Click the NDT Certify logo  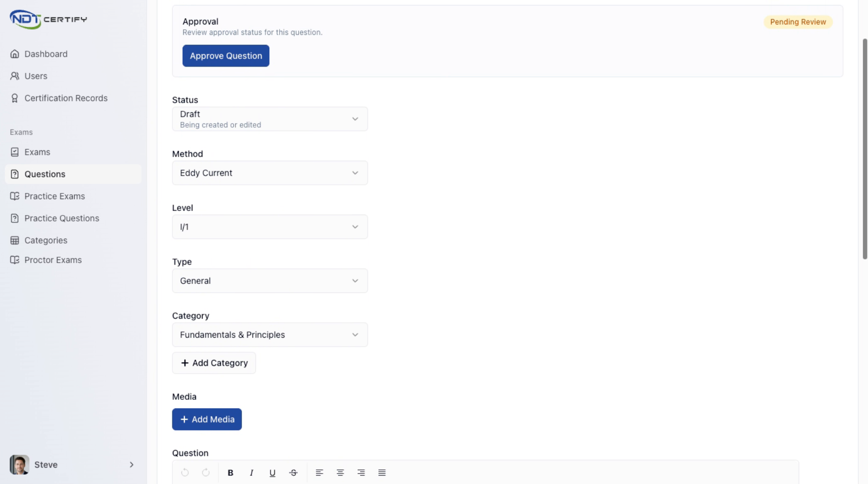[x=48, y=19]
